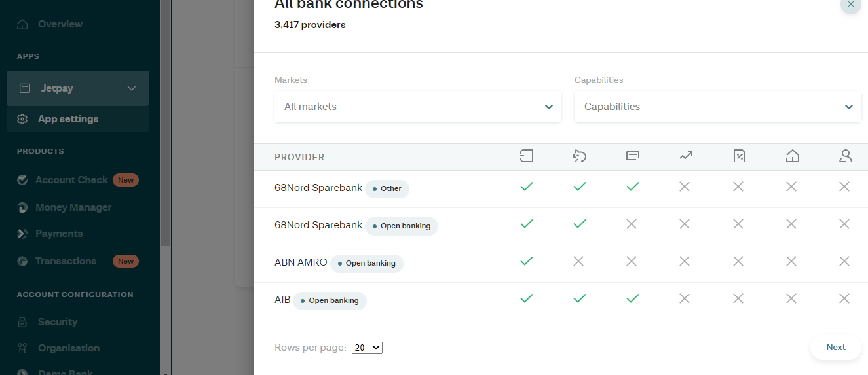The image size is (868, 375).
Task: Select the ABN AMRO provider row
Action: pyautogui.click(x=301, y=262)
